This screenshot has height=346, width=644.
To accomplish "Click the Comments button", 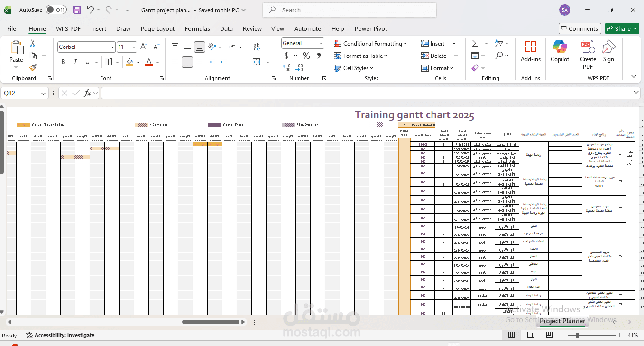I will tap(579, 28).
